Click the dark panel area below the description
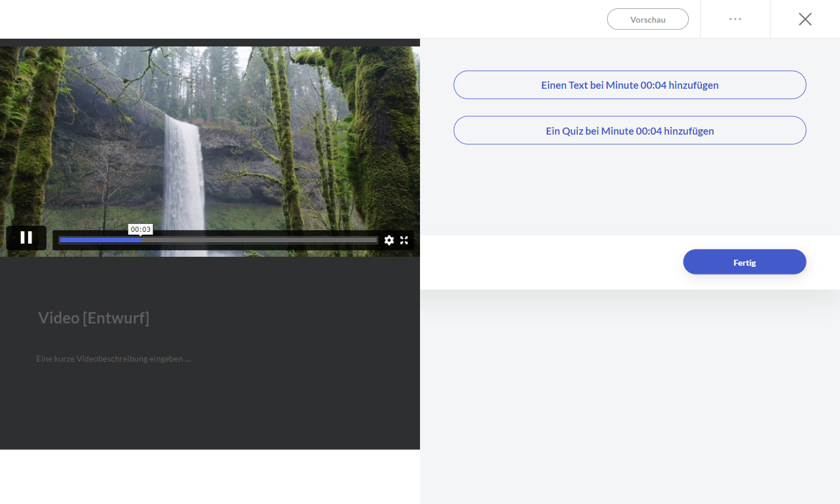 209,411
